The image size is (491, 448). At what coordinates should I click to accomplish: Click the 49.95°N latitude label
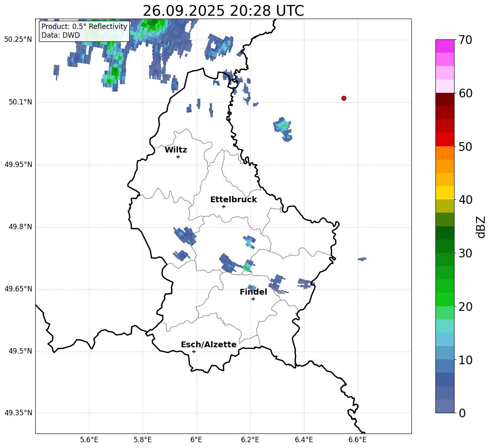(x=18, y=165)
